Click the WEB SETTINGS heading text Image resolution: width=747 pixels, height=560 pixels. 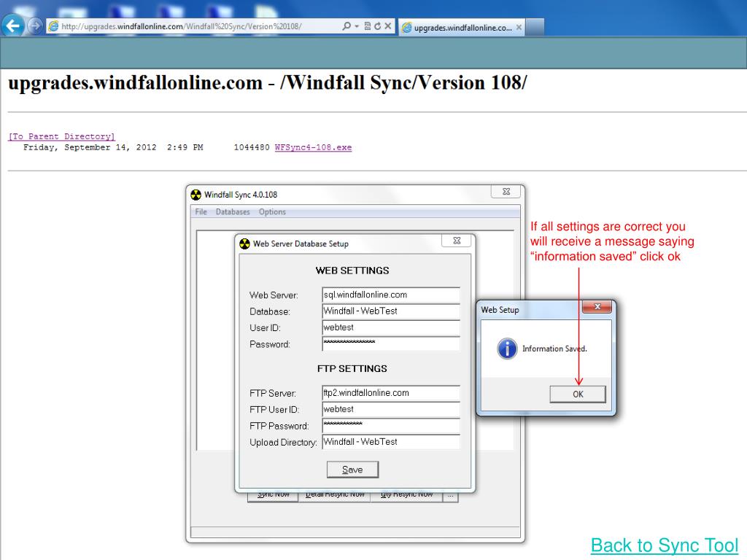tap(352, 271)
